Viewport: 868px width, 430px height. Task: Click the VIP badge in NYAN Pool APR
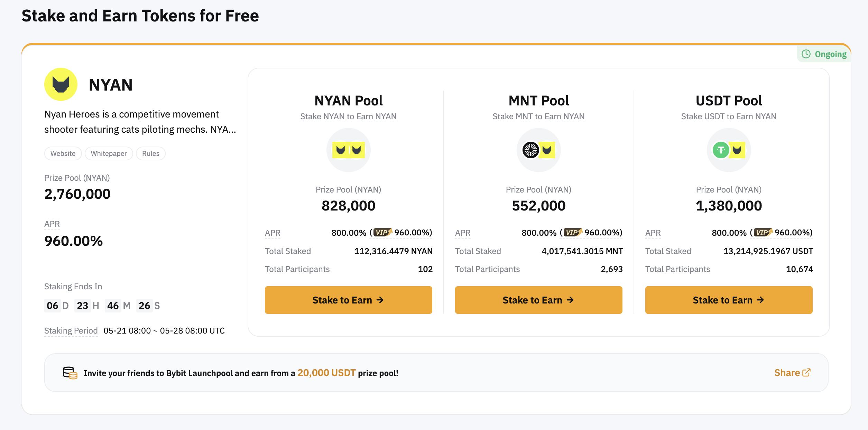(x=382, y=233)
